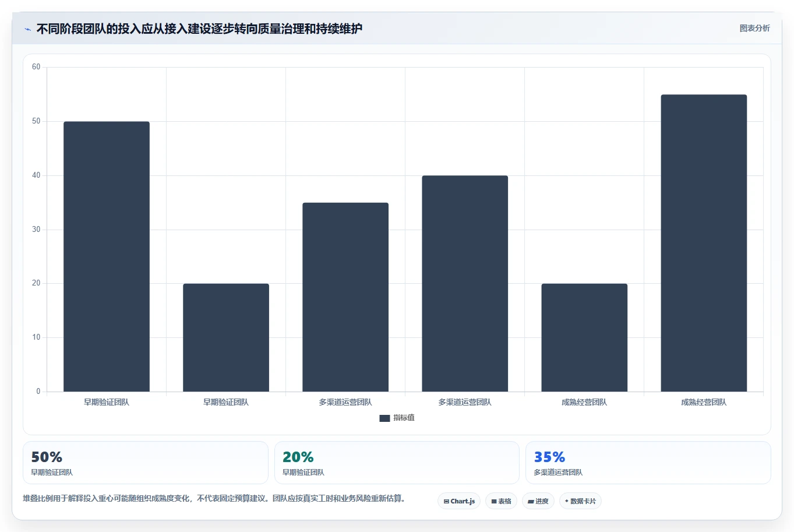Click the blue lightning icon beside the title
Image resolution: width=794 pixels, height=532 pixels.
[x=27, y=29]
